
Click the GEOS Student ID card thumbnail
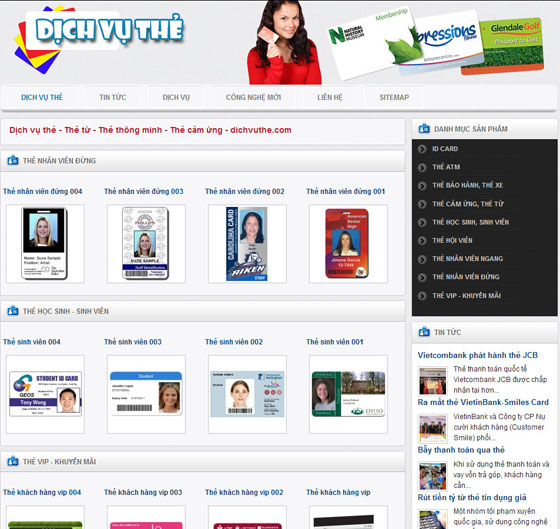click(x=45, y=394)
